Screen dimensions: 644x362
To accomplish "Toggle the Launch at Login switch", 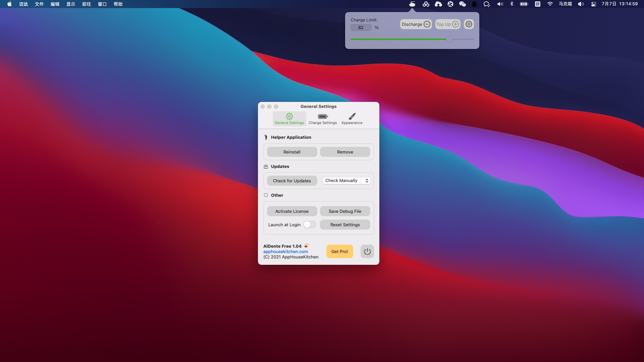I will point(310,225).
